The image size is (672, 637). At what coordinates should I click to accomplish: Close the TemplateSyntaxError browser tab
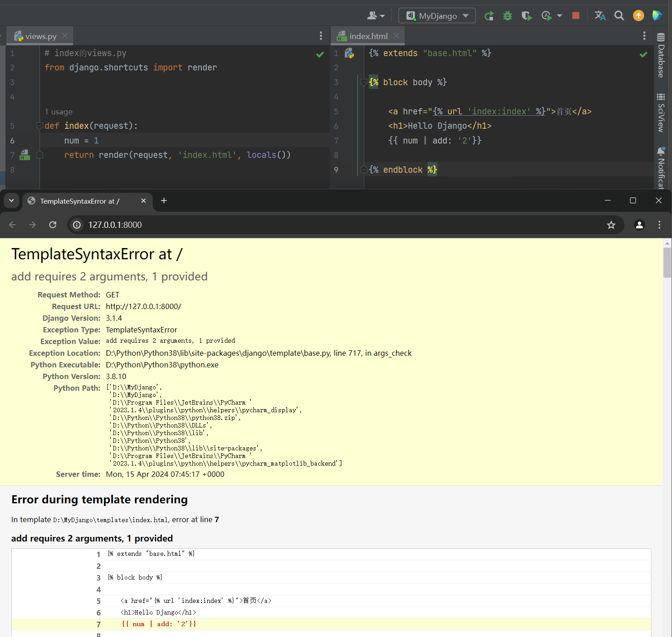(x=144, y=201)
